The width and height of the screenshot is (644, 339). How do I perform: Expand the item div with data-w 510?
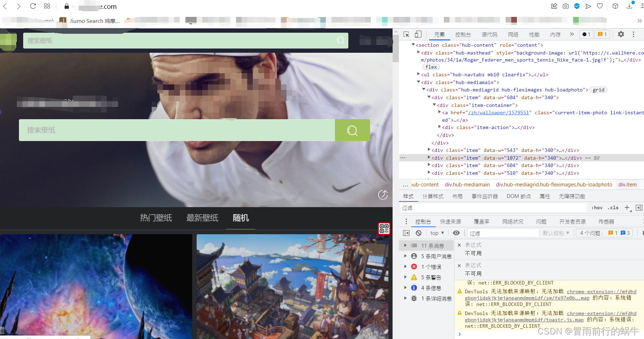click(x=429, y=173)
